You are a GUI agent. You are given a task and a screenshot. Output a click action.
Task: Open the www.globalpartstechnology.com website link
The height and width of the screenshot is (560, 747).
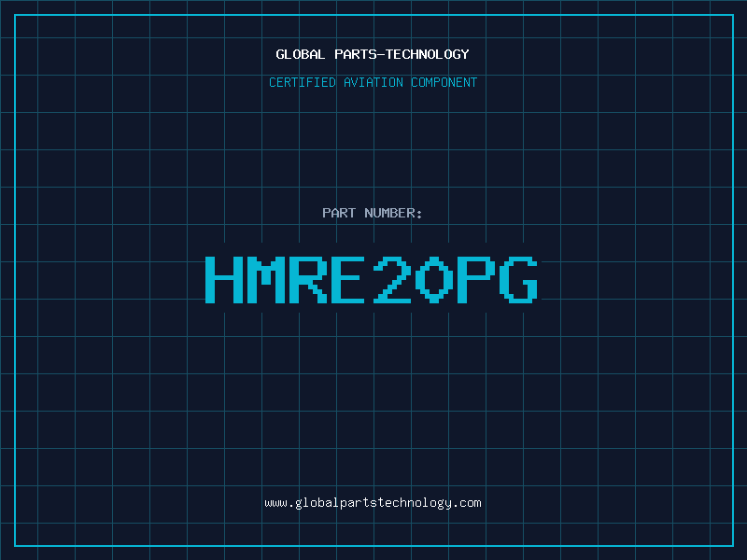click(373, 503)
